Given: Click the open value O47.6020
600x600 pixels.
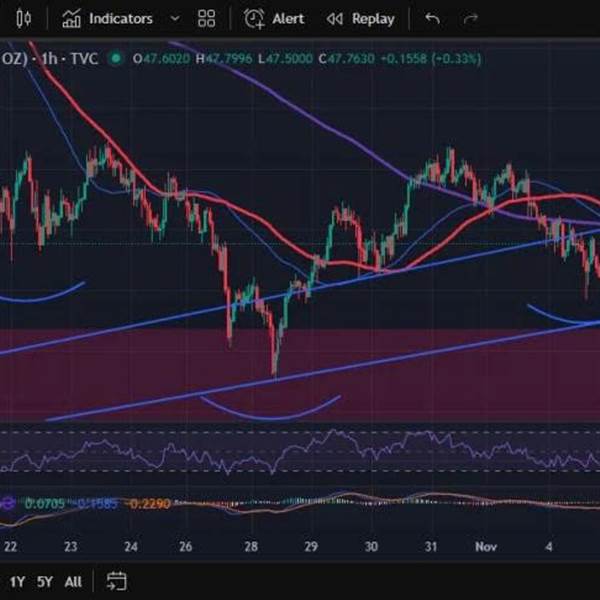Looking at the screenshot, I should pos(161,59).
